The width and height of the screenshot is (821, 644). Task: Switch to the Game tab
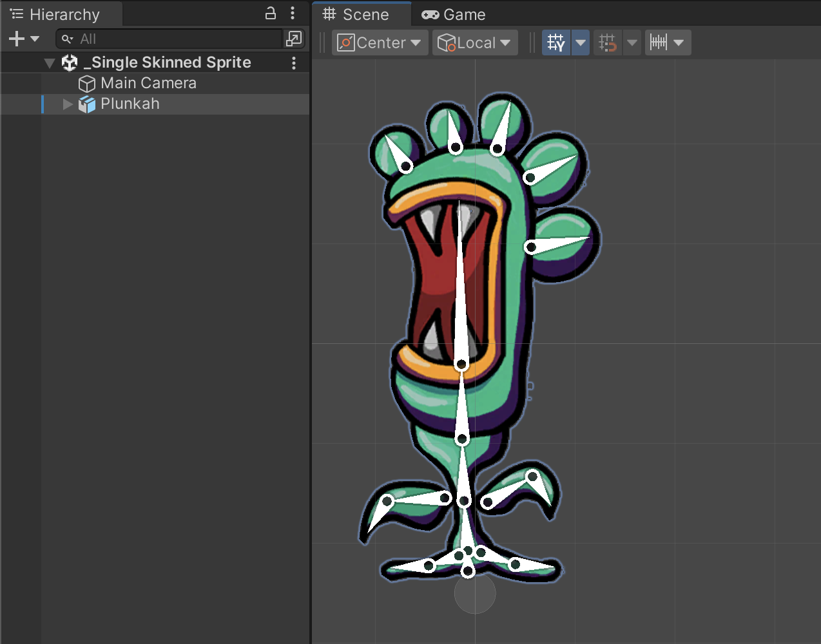coord(454,14)
